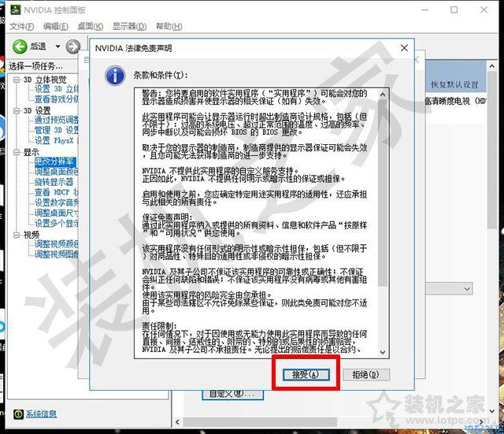Collapse the 3D 设置 tree node
Screen dimensions: 504x434
click(x=17, y=111)
